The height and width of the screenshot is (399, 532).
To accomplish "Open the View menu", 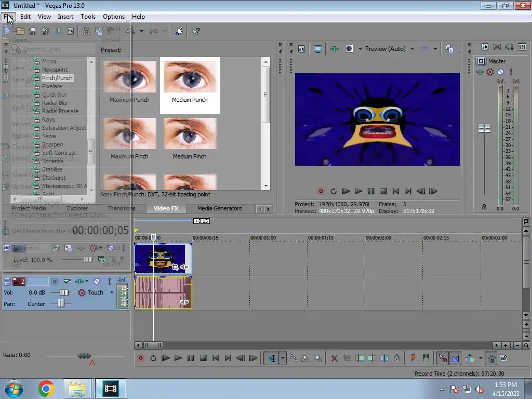I will tap(44, 17).
